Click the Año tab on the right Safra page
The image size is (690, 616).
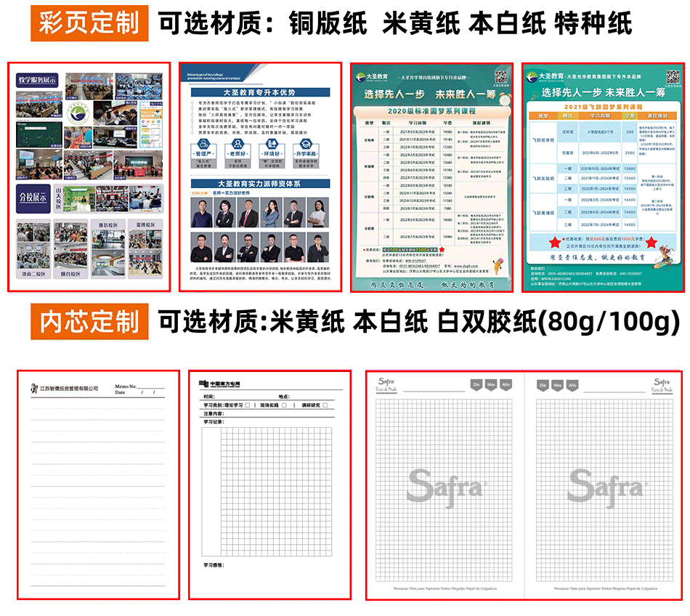(572, 386)
